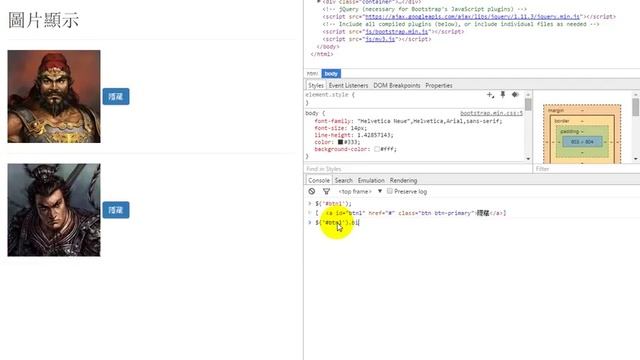Screen dimensions: 640x360
Task: Open the Rendering drawer tab
Action: (403, 180)
